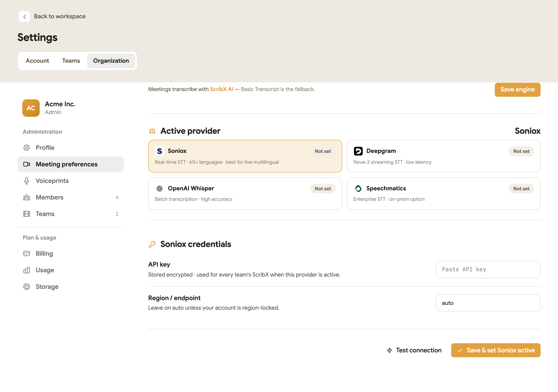Select the Speechmatics provider card
Image resolution: width=558 pixels, height=392 pixels.
pos(444,194)
